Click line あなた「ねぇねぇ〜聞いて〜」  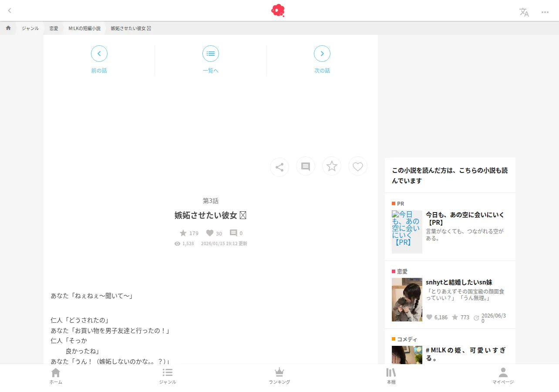[91, 296]
